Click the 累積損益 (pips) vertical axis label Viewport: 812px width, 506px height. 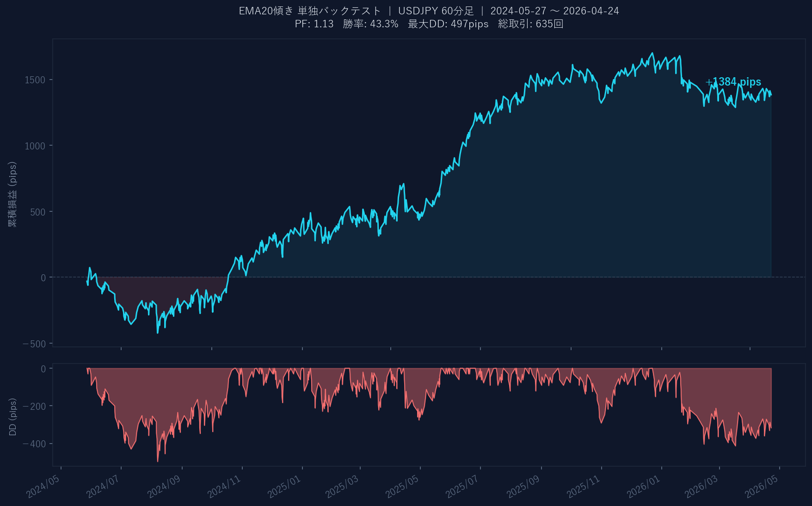pos(12,194)
